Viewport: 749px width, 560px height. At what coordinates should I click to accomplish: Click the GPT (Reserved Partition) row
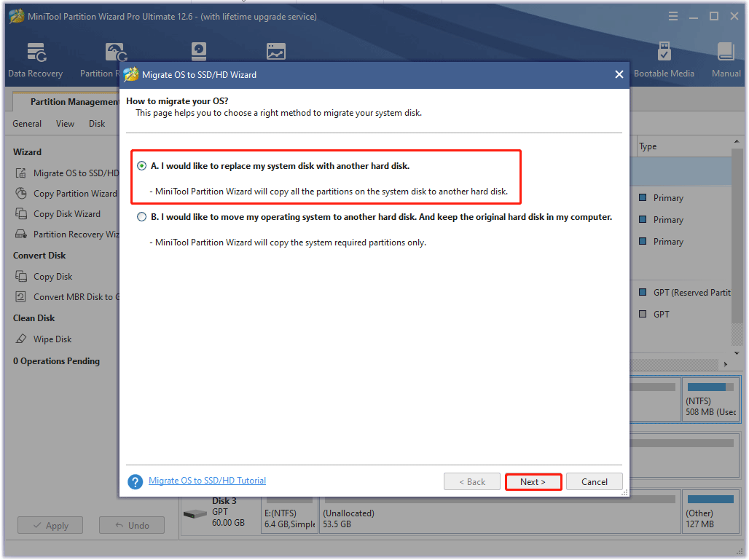coord(684,292)
